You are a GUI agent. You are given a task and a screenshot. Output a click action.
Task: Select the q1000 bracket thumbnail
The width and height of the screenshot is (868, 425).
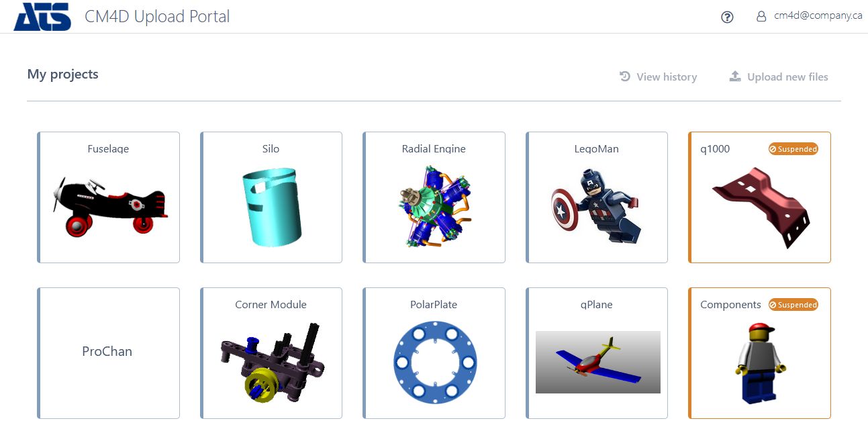pos(761,207)
